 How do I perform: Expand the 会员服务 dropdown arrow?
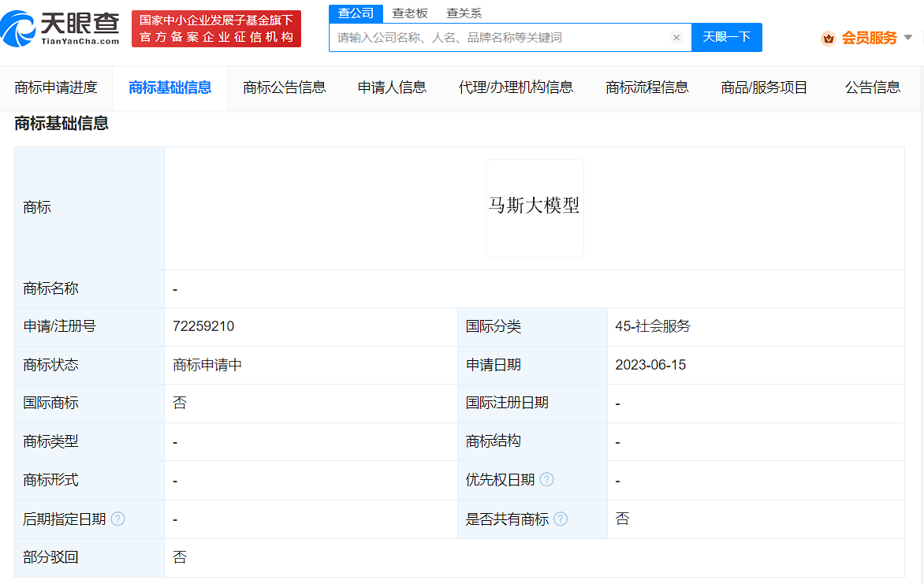pyautogui.click(x=907, y=37)
